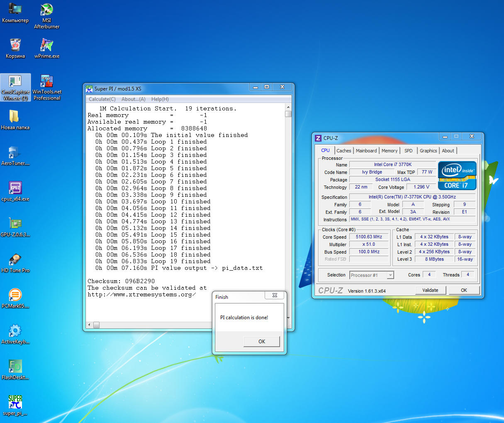The height and width of the screenshot is (423, 504).
Task: Click the '1M Calculation Start. 19 iterations.' line
Action: [x=168, y=109]
